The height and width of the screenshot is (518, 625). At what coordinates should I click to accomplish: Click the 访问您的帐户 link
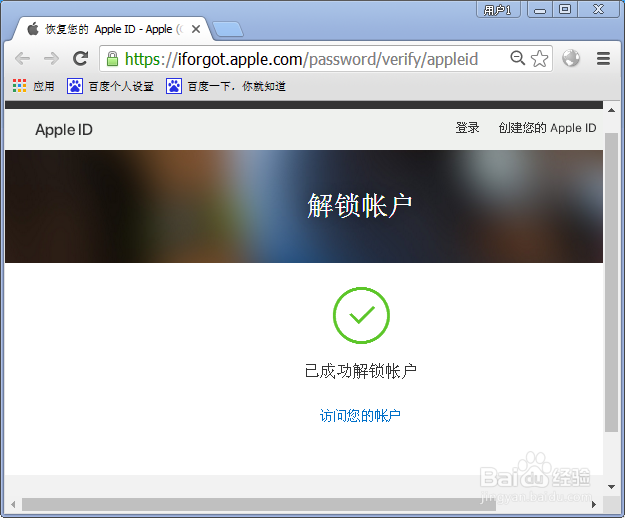[360, 416]
